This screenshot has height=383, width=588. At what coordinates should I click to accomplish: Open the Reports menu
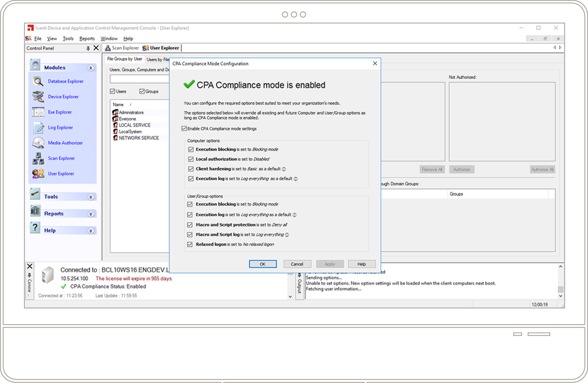[x=87, y=38]
